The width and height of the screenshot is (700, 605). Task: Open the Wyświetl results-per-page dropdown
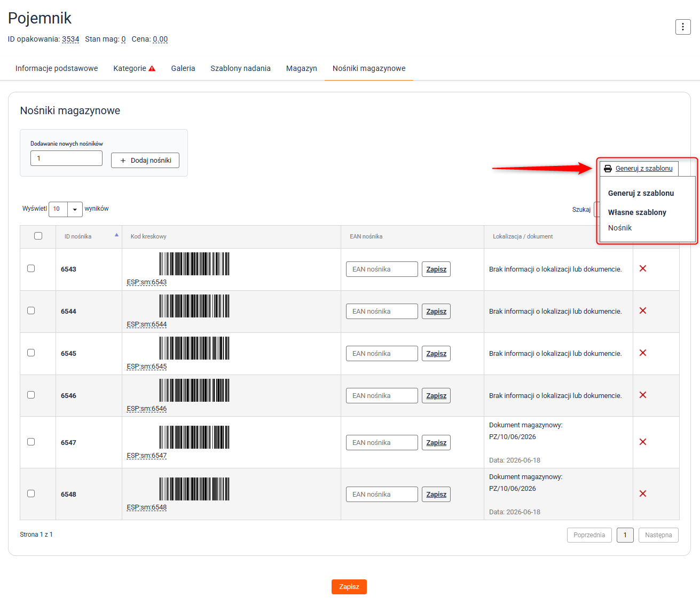coord(65,209)
